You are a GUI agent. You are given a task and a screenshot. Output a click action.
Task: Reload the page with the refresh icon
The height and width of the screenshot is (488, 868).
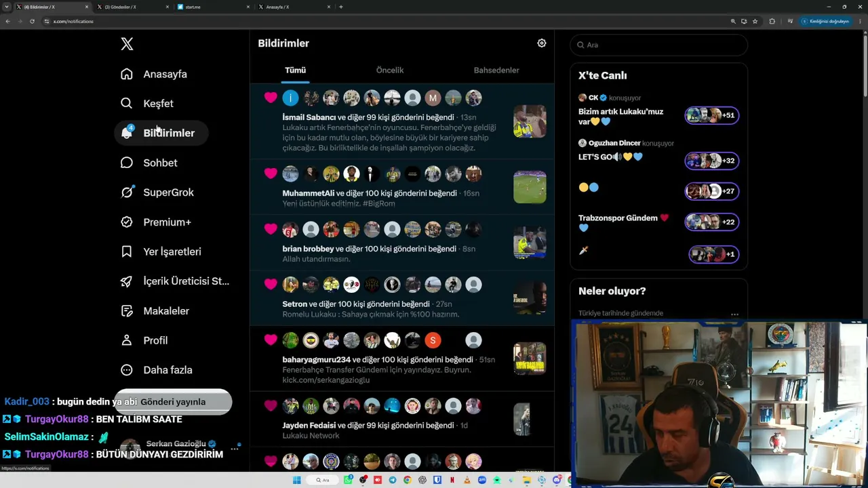point(32,21)
